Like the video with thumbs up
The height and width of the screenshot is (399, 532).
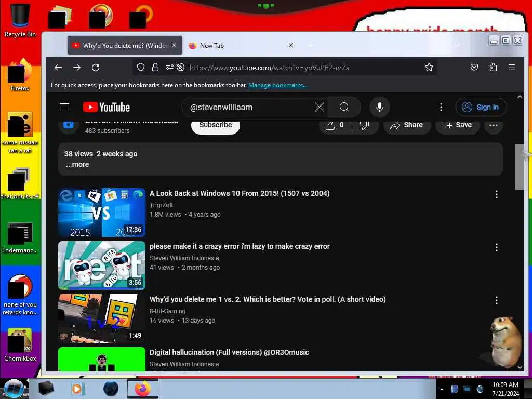[335, 125]
